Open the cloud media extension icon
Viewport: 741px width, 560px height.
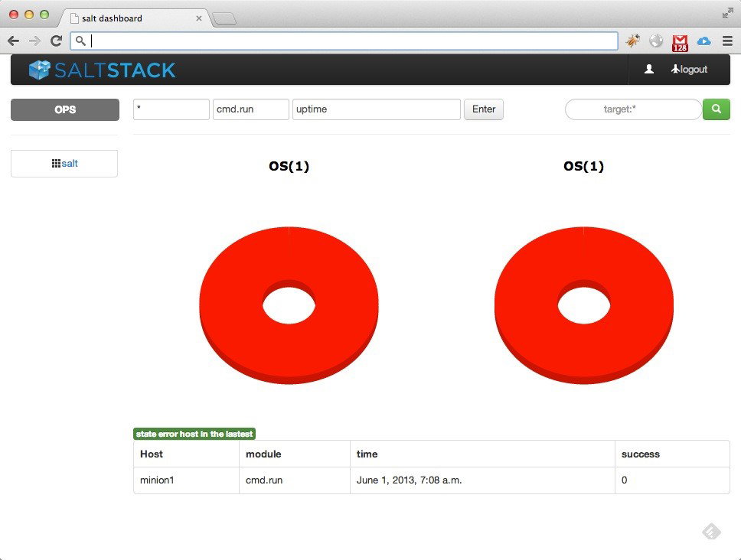703,41
